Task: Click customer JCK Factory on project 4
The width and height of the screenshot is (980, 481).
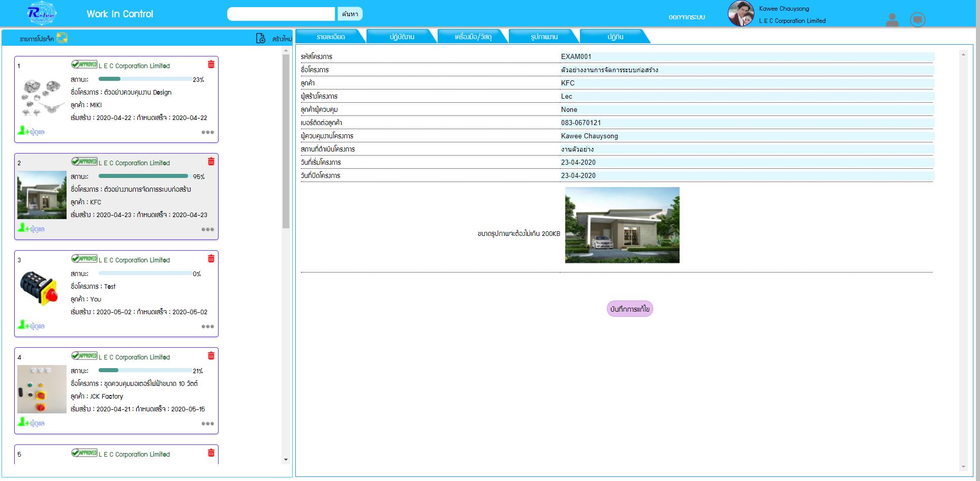Action: [x=106, y=396]
